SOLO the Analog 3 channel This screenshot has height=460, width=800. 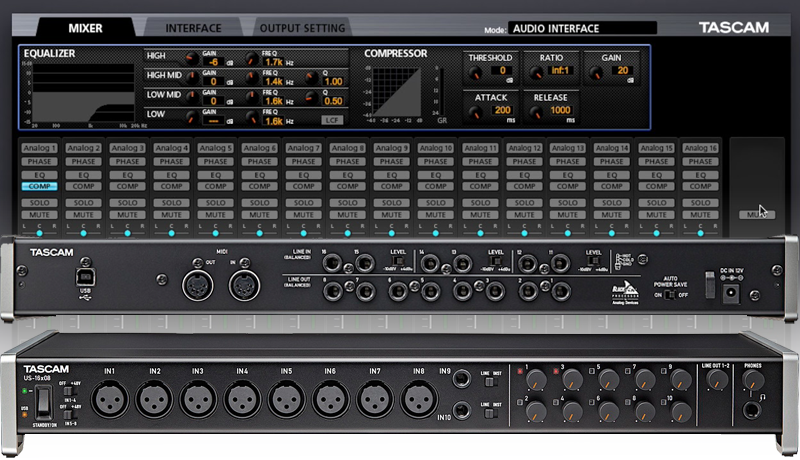(127, 202)
